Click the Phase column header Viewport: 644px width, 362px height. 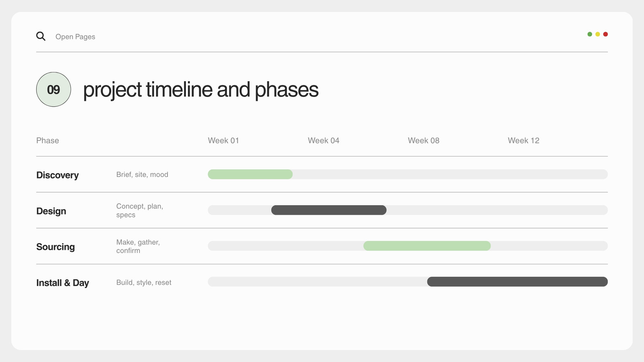point(47,140)
